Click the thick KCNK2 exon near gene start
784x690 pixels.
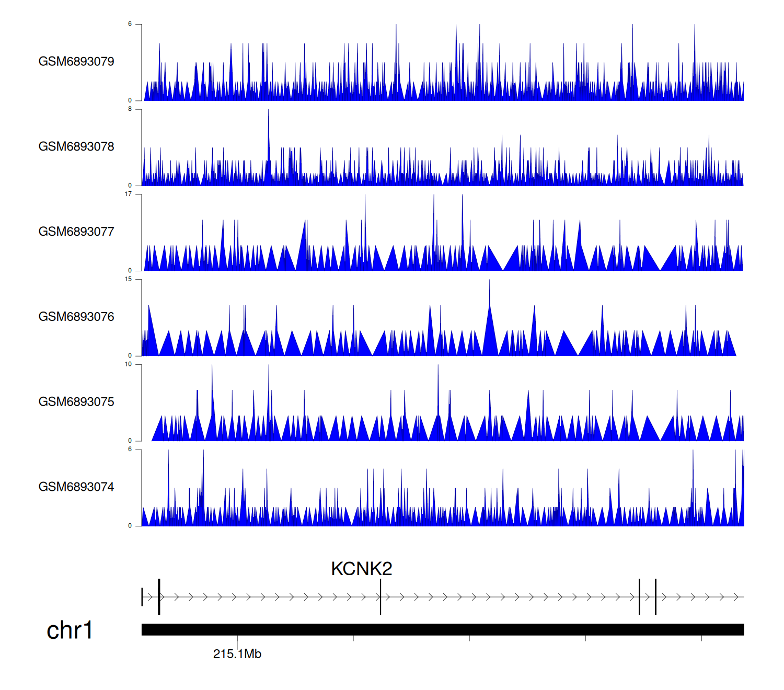[159, 597]
